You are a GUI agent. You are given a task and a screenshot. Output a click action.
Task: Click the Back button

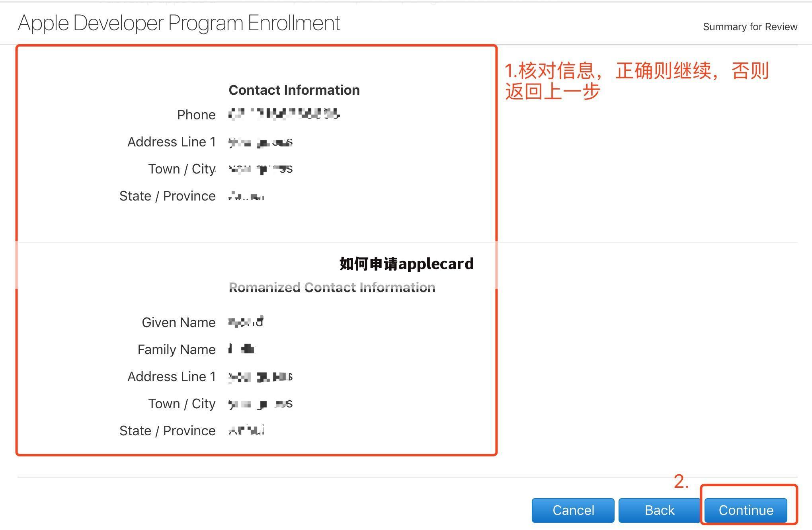(x=659, y=510)
